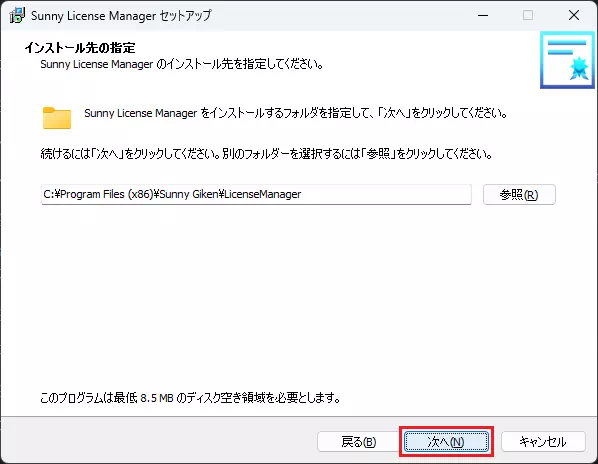
Task: Click the 次へ(N) button
Action: click(446, 442)
